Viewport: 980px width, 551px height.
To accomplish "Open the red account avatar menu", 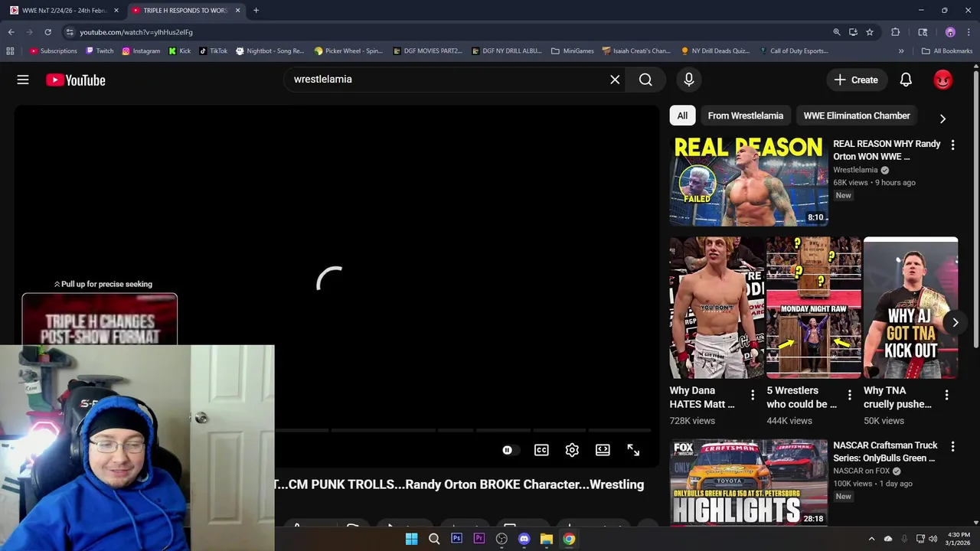I will coord(943,80).
